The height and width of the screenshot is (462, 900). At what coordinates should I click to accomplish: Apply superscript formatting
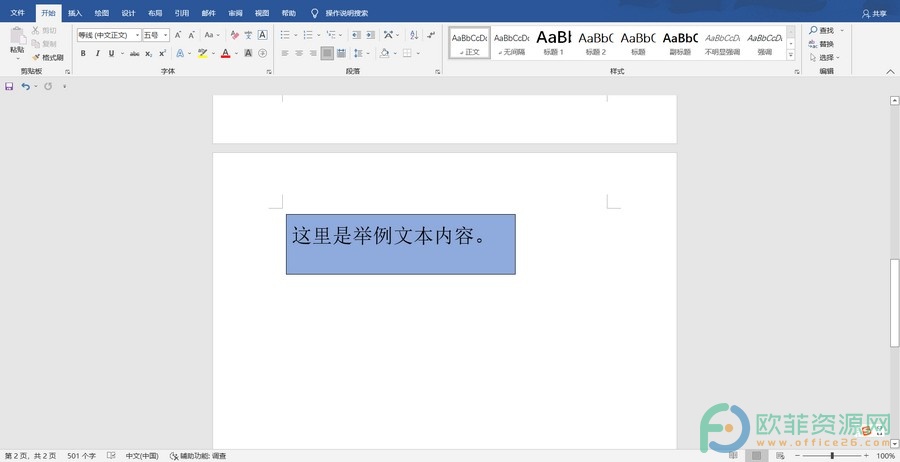162,53
